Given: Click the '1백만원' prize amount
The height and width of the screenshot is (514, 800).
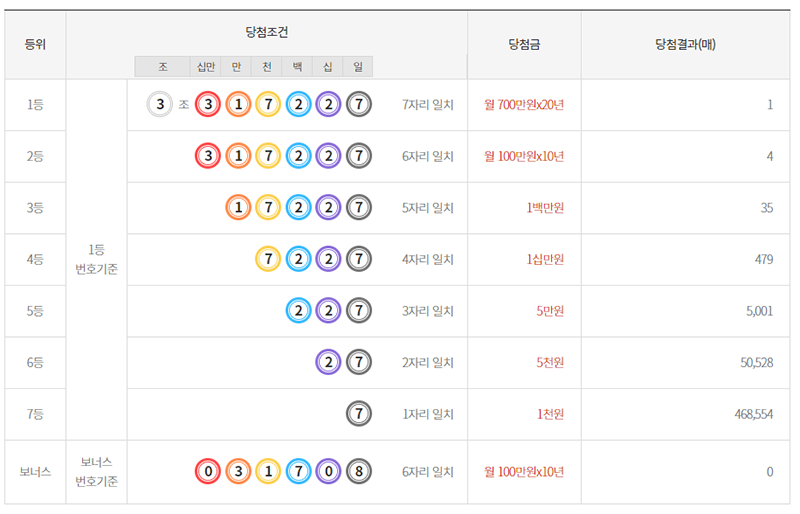Looking at the screenshot, I should [545, 208].
